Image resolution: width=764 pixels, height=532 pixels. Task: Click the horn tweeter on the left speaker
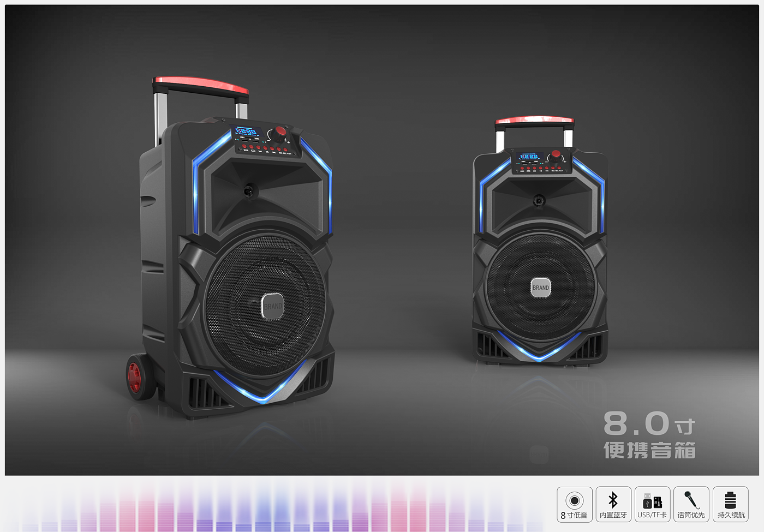pyautogui.click(x=249, y=191)
